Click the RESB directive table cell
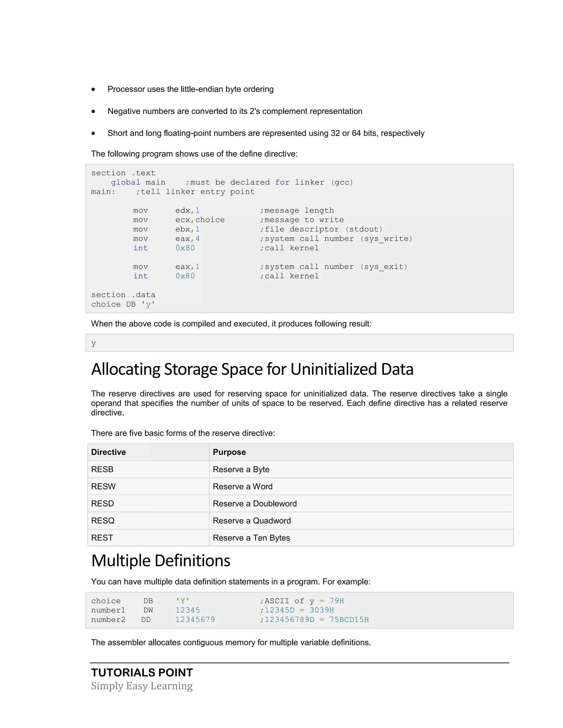The image size is (563, 728). coord(102,469)
